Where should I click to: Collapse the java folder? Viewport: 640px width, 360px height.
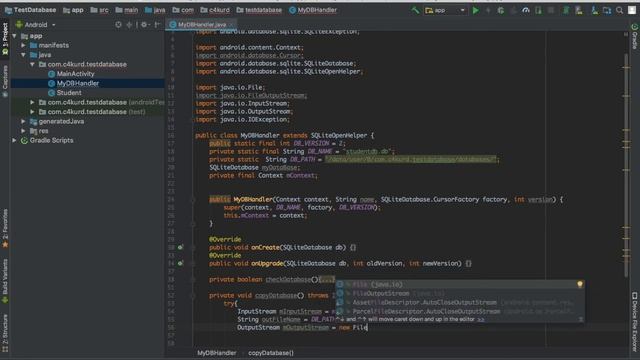[x=24, y=55]
